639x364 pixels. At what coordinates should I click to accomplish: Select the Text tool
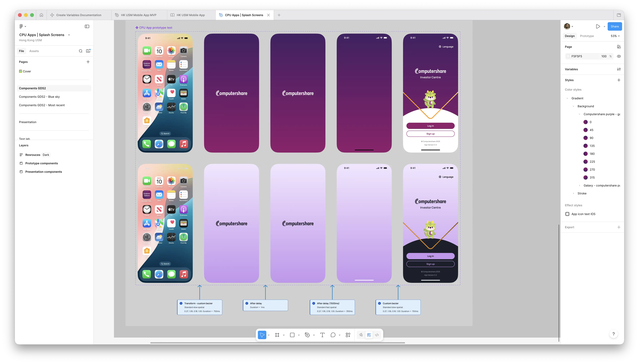coord(322,335)
